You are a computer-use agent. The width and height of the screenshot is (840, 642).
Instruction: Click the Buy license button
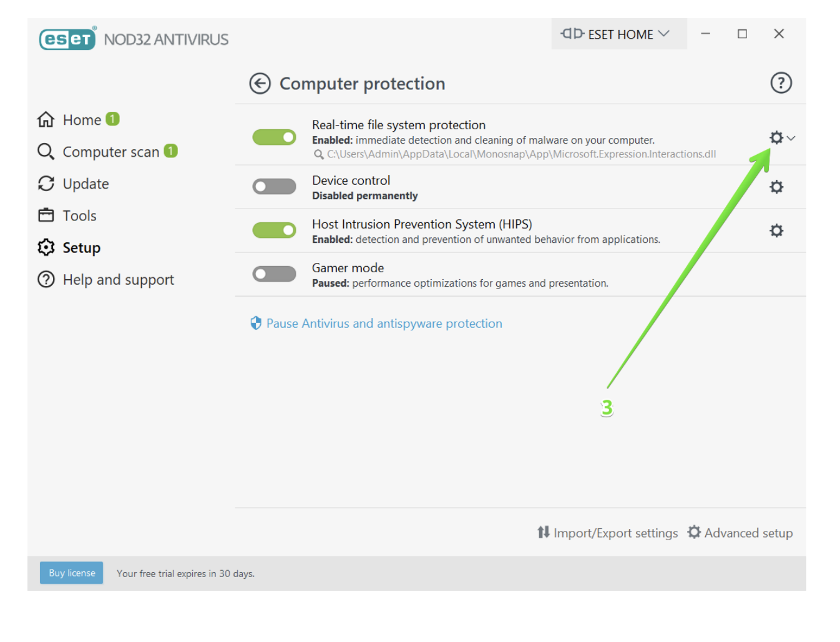click(x=72, y=573)
